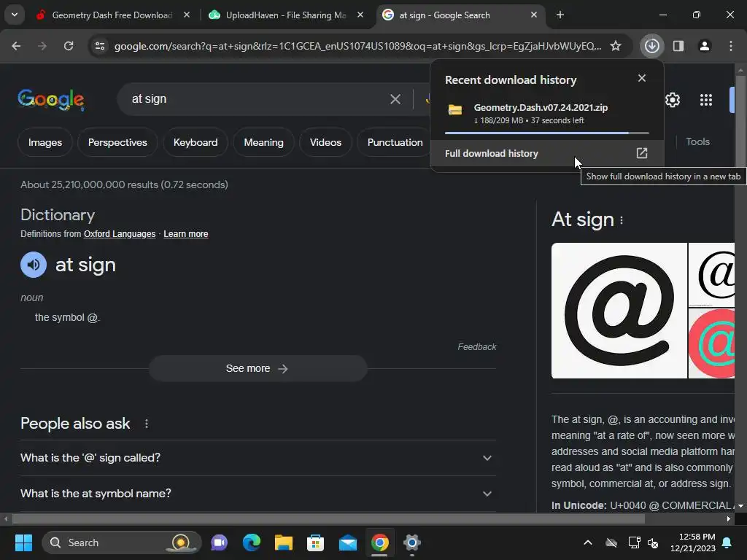Image resolution: width=747 pixels, height=560 pixels.
Task: Expand dictionary with See more
Action: [x=258, y=368]
